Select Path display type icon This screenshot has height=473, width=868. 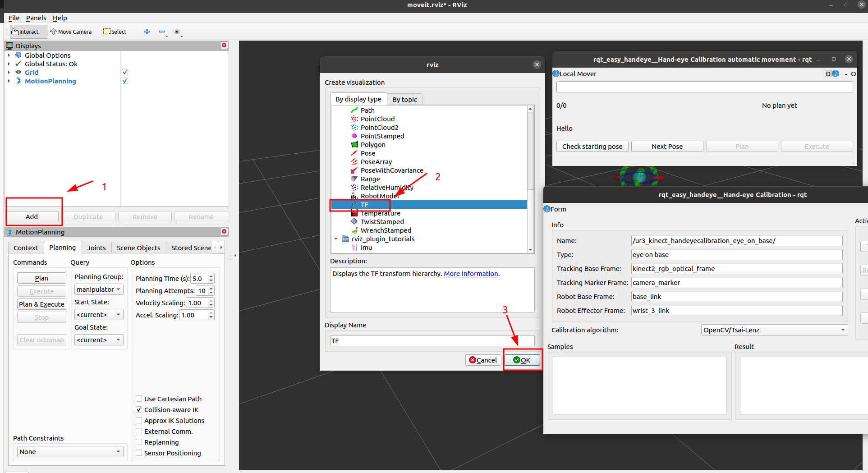coord(354,110)
